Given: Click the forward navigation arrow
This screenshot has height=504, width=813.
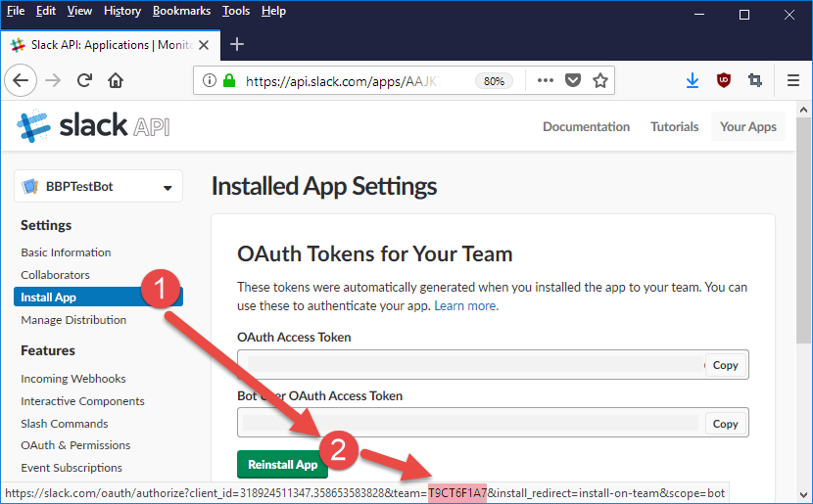Looking at the screenshot, I should click(53, 80).
